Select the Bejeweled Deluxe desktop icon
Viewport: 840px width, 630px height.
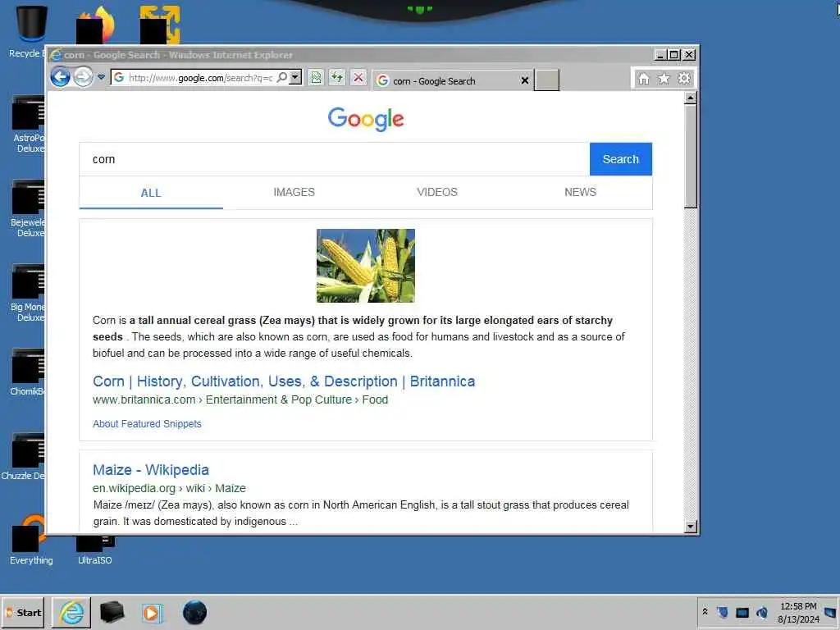(x=28, y=209)
